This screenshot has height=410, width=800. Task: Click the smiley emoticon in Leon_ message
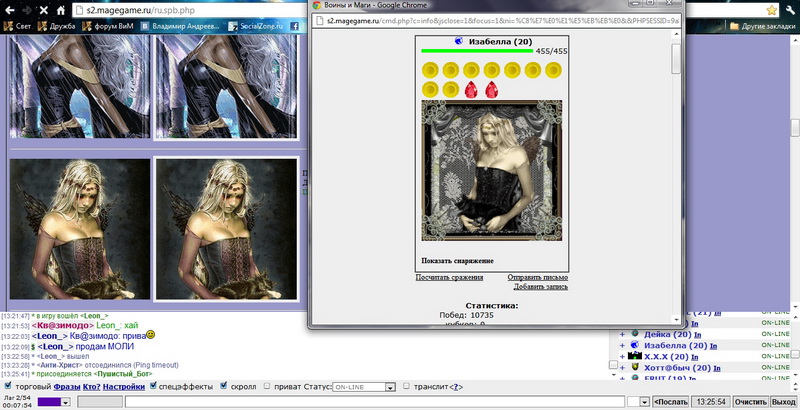(x=151, y=335)
